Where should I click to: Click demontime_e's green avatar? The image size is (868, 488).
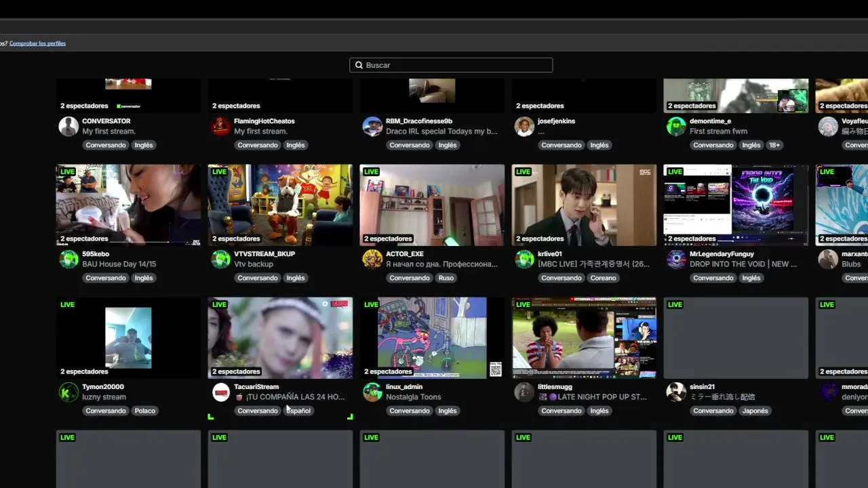[676, 126]
